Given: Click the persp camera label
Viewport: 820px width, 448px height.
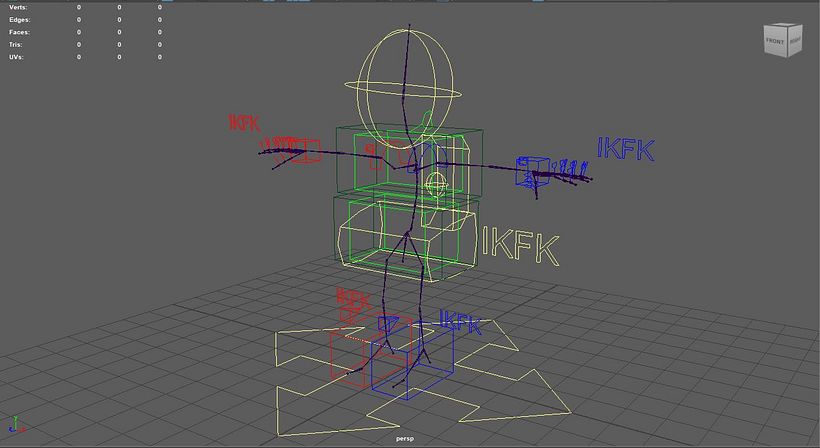Looking at the screenshot, I should click(x=405, y=439).
